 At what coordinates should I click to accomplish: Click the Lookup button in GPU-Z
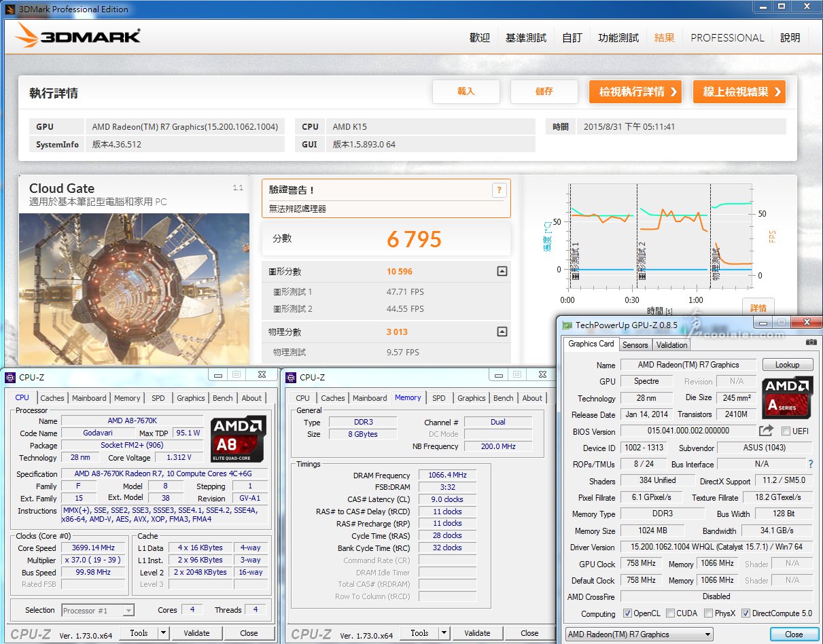[x=787, y=365]
